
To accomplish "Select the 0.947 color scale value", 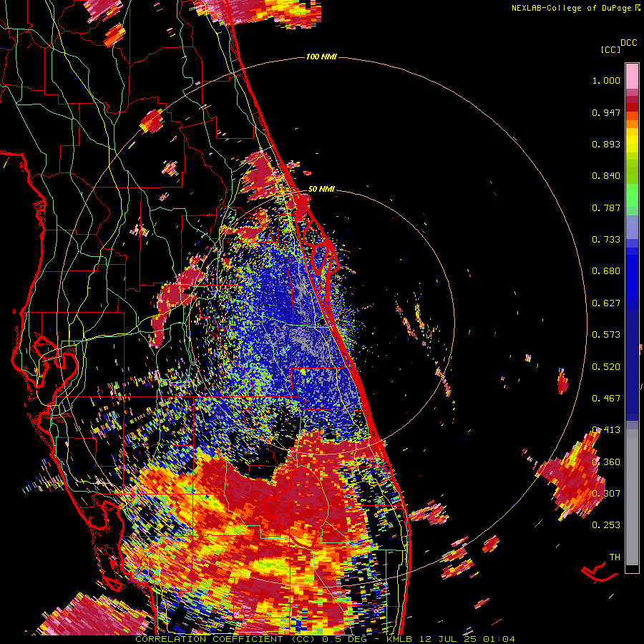I will (606, 112).
